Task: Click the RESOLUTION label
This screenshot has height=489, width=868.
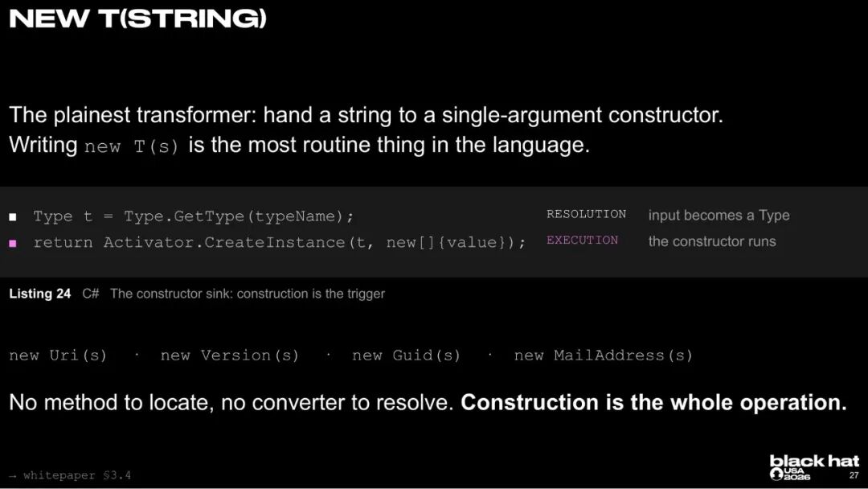Action: (x=586, y=214)
